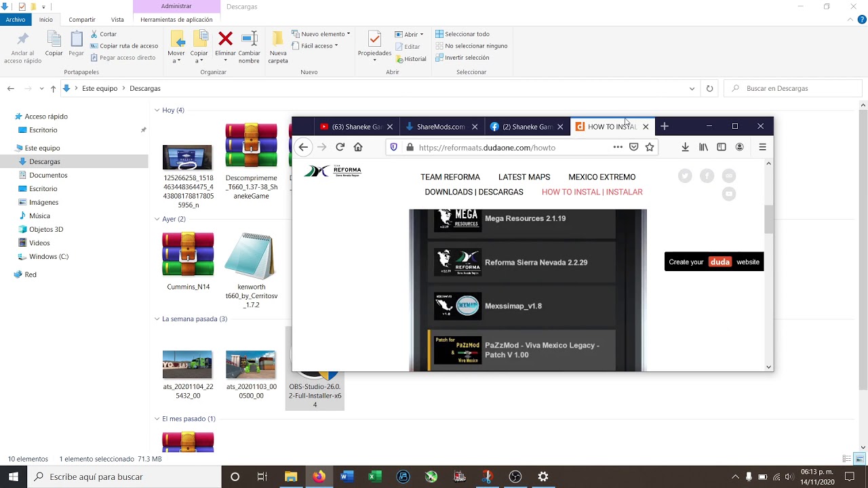This screenshot has height=488, width=868.
Task: Switch to ShareMods.com Firefox tab
Action: (440, 127)
